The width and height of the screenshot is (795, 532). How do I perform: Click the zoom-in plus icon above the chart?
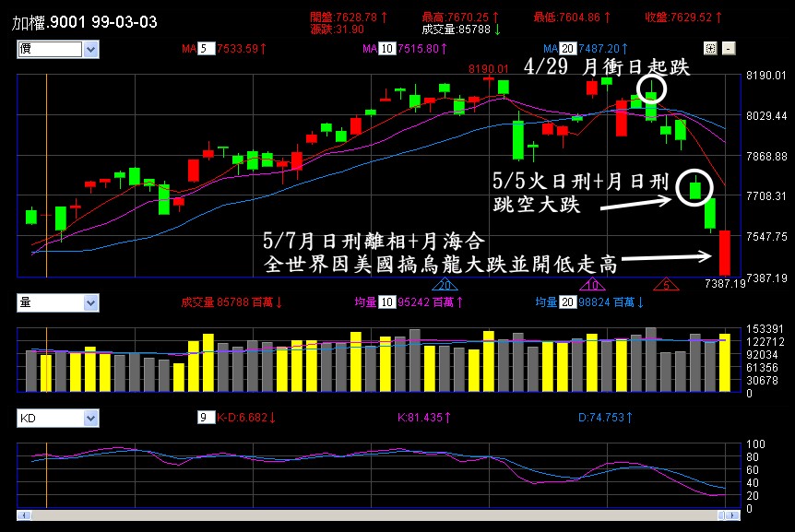[710, 49]
